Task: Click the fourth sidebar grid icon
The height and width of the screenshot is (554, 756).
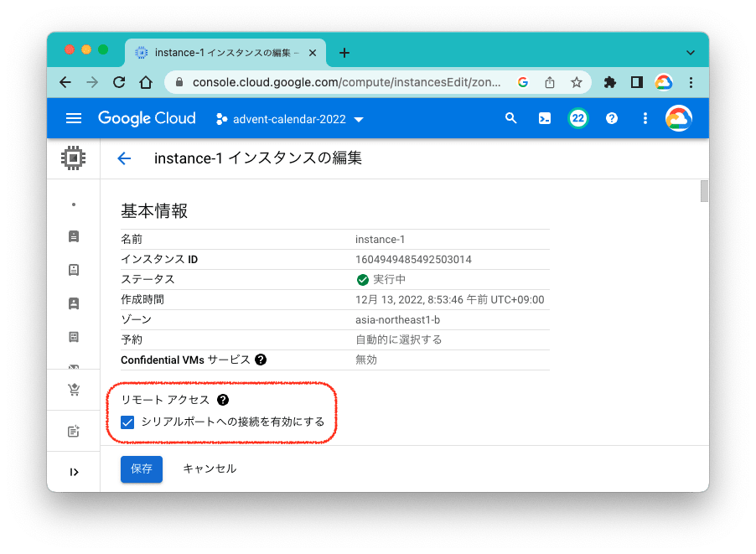Action: tap(74, 337)
